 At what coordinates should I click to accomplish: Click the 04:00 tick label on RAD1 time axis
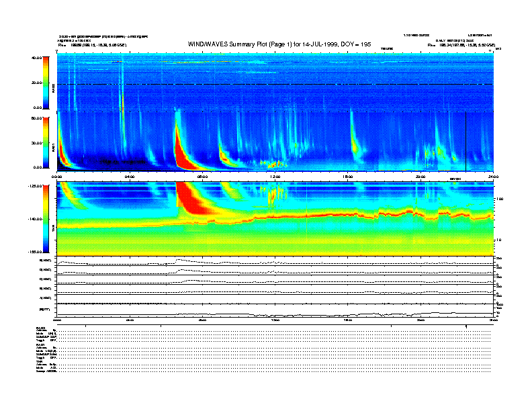click(x=130, y=177)
